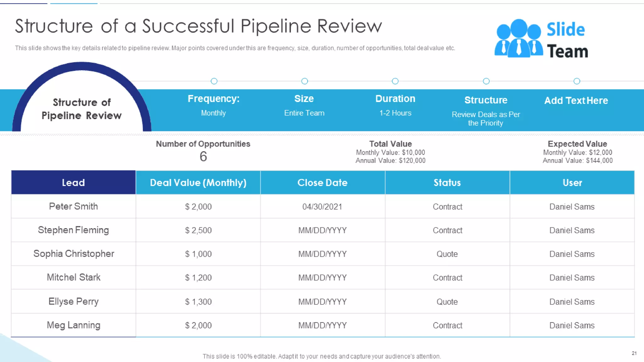
Task: Click Stephen Fleming's MM/DD/YYYY close date
Action: 323,230
